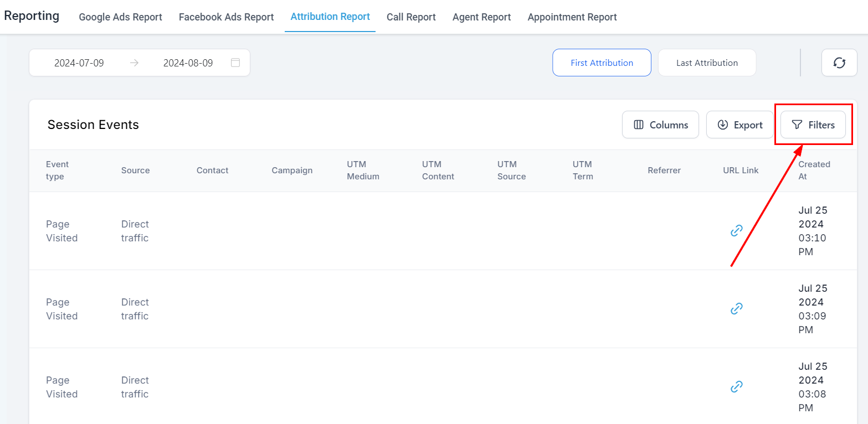The width and height of the screenshot is (868, 424).
Task: Switch to Last Attribution mode
Action: [707, 63]
